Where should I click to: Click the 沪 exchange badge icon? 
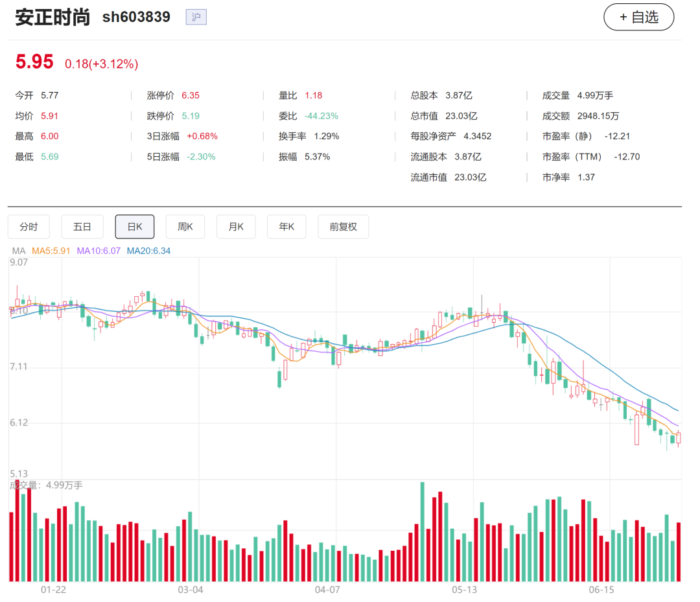pyautogui.click(x=196, y=17)
